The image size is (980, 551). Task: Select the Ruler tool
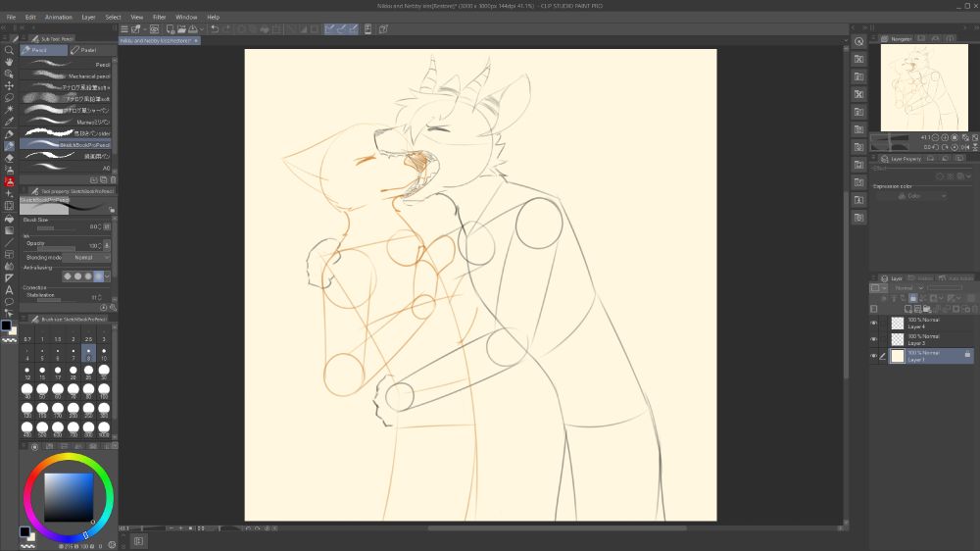coord(9,277)
